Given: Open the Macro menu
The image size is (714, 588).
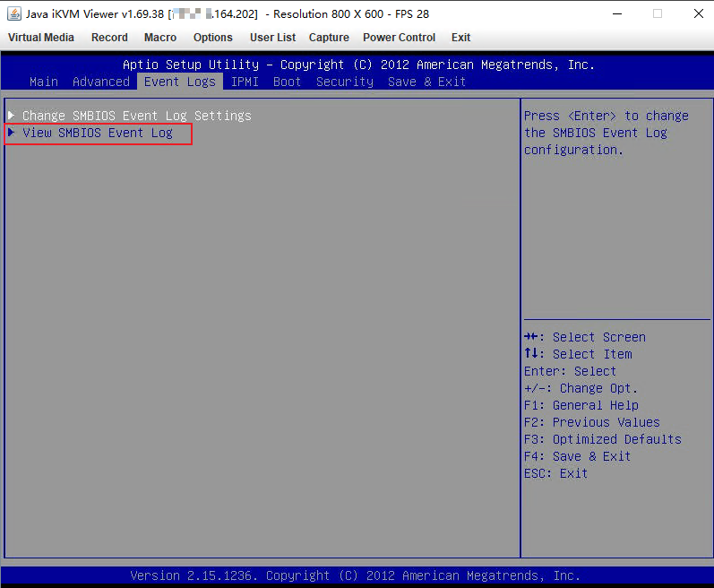Looking at the screenshot, I should point(160,38).
